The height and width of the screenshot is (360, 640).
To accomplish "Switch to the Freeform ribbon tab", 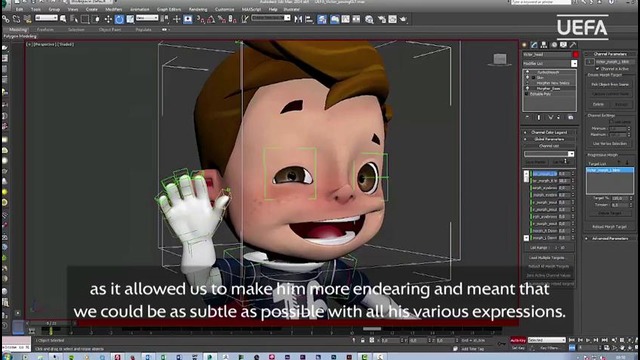I will (45, 30).
